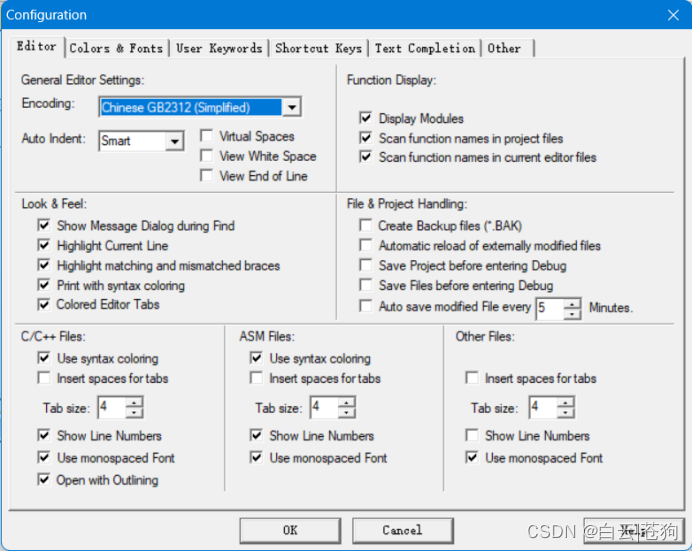
Task: Decrease ASM Tab size with down arrow
Action: (346, 412)
